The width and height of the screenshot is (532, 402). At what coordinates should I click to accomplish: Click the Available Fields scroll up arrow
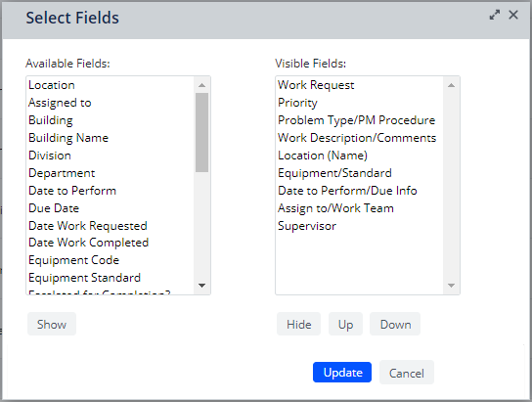[x=201, y=85]
